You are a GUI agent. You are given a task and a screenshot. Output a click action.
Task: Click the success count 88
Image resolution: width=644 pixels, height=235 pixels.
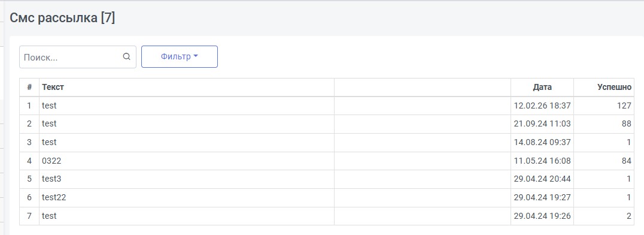pos(626,124)
